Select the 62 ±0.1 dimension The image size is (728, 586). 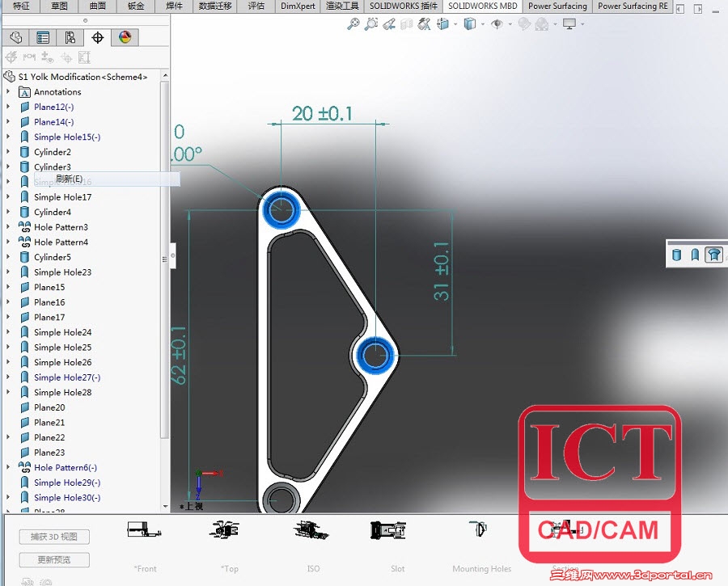[x=179, y=355]
